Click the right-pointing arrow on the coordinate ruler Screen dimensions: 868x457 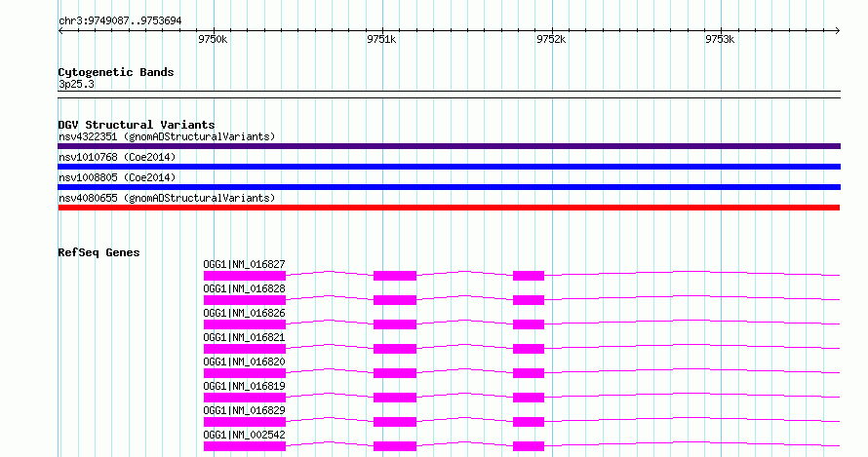[837, 31]
